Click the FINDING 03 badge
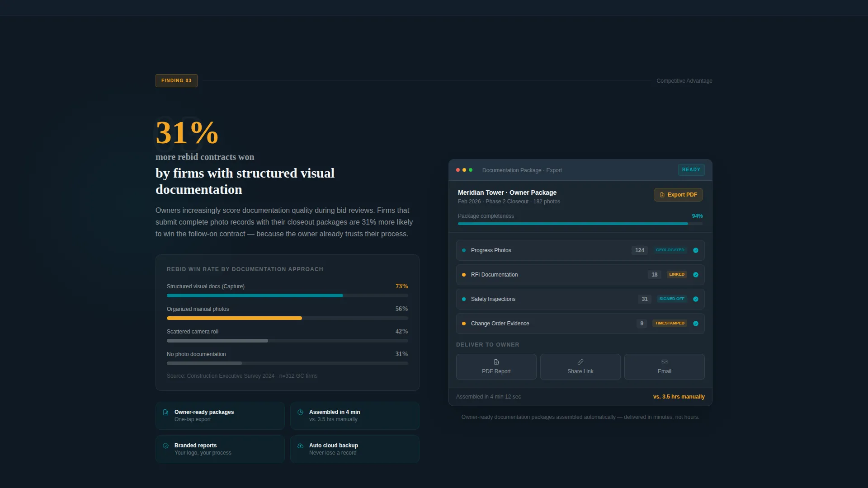This screenshot has width=868, height=488. (x=176, y=80)
